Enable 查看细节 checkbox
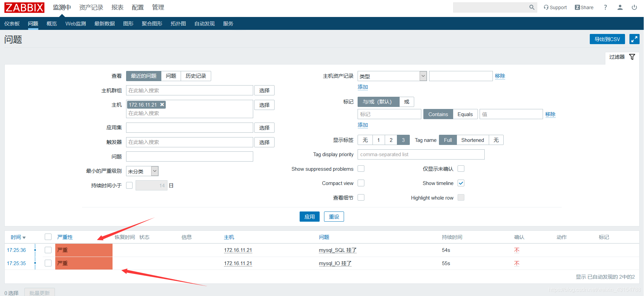This screenshot has width=644, height=296. pos(361,198)
